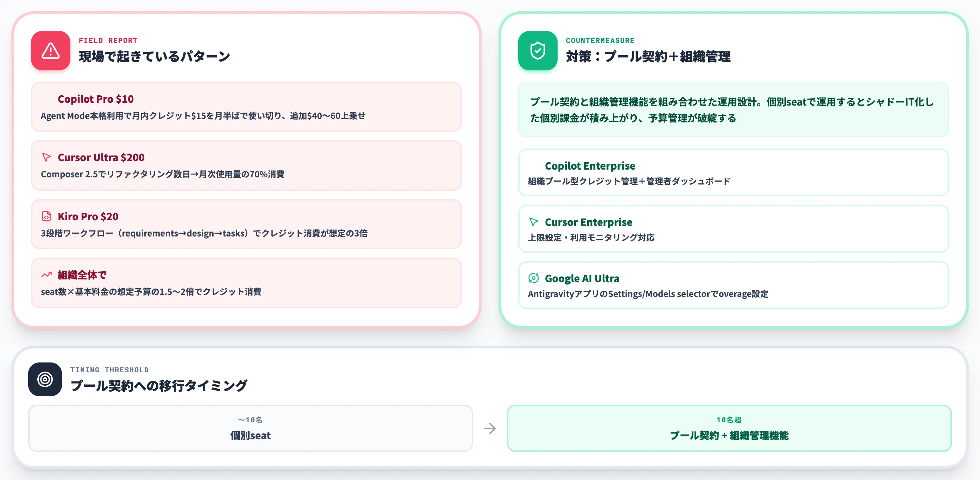Click the dark target icon by TIMING THRESHOLD

(x=45, y=379)
